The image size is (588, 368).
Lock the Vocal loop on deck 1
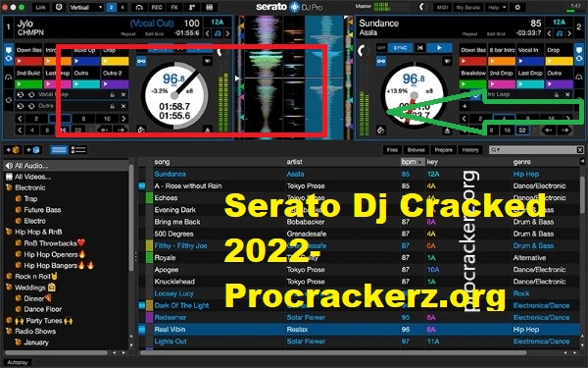click(x=112, y=94)
